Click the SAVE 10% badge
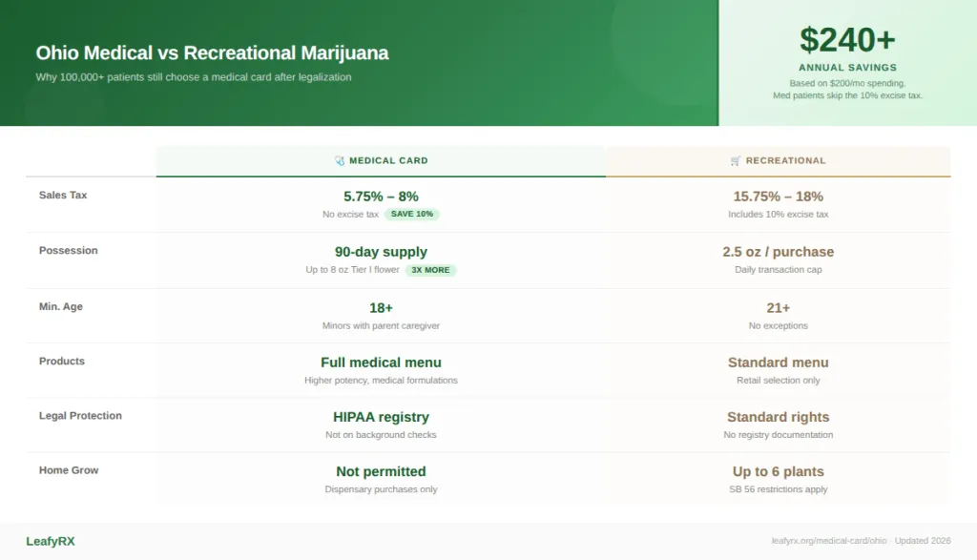 [412, 215]
